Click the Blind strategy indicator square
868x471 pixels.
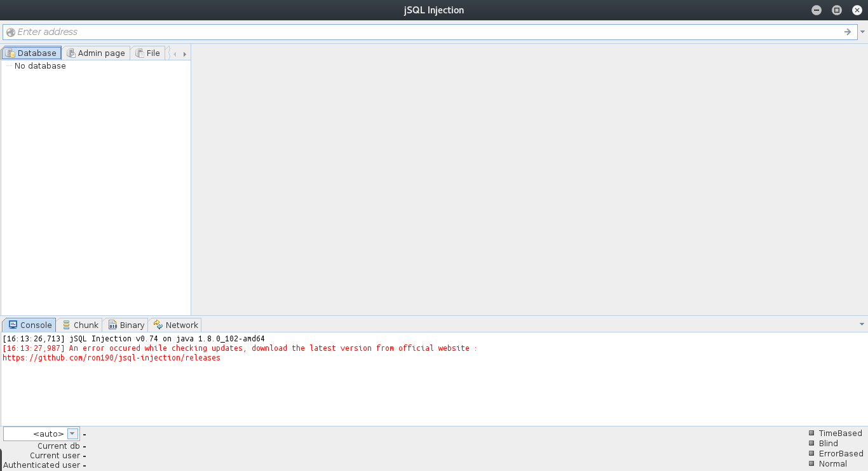coord(811,443)
